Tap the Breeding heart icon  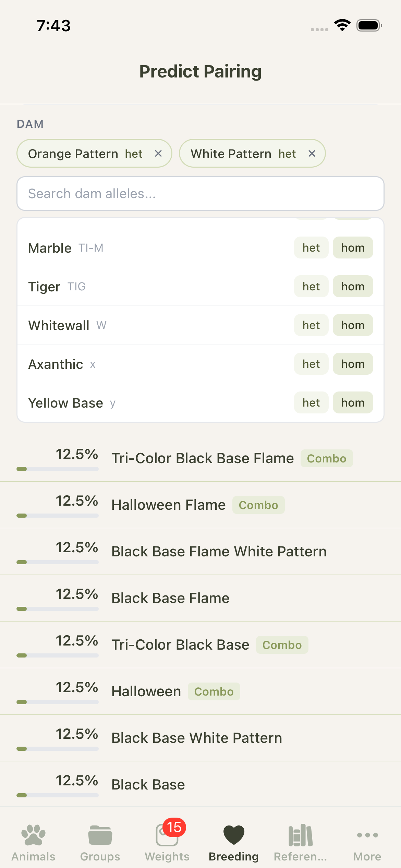pyautogui.click(x=234, y=835)
